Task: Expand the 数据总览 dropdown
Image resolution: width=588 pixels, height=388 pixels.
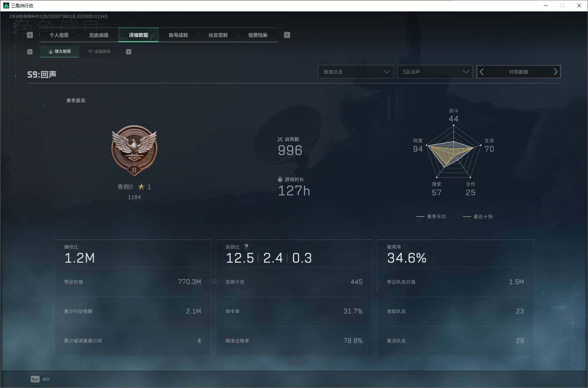Action: (356, 72)
